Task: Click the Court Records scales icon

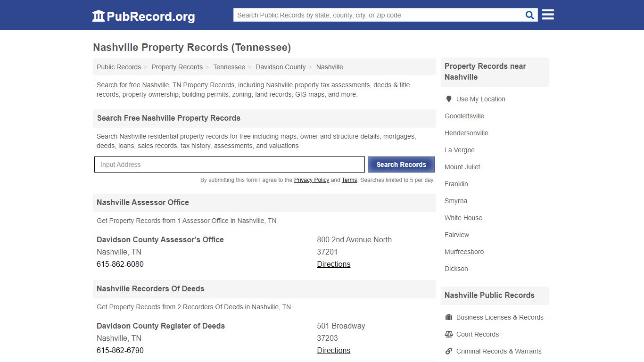Action: click(449, 334)
